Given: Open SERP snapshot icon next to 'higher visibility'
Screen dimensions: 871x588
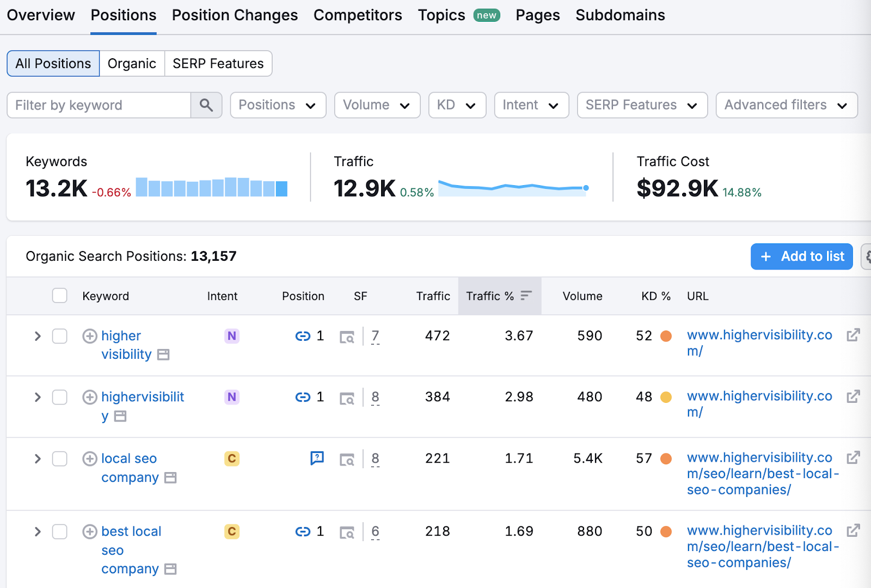Looking at the screenshot, I should 163,355.
